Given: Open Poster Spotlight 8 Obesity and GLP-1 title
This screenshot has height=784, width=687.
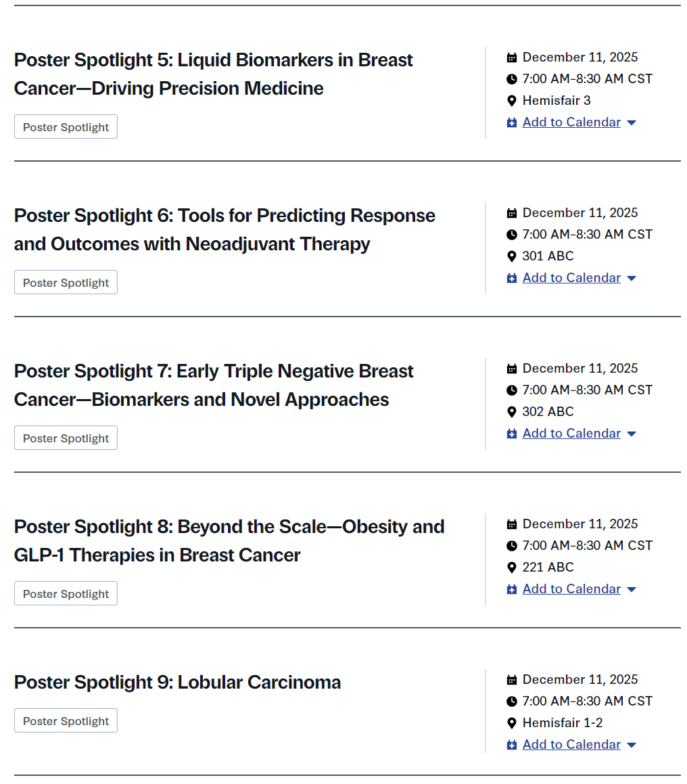Looking at the screenshot, I should pos(229,540).
